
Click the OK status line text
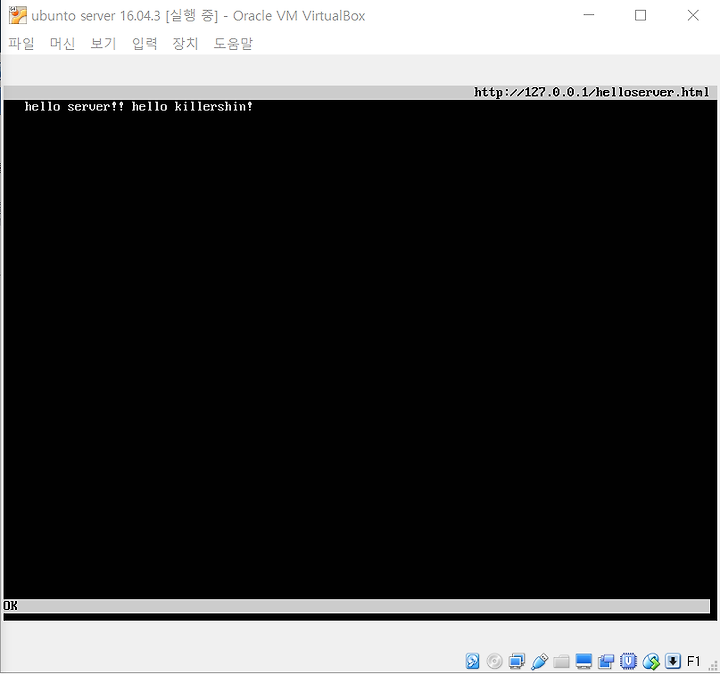click(x=11, y=606)
